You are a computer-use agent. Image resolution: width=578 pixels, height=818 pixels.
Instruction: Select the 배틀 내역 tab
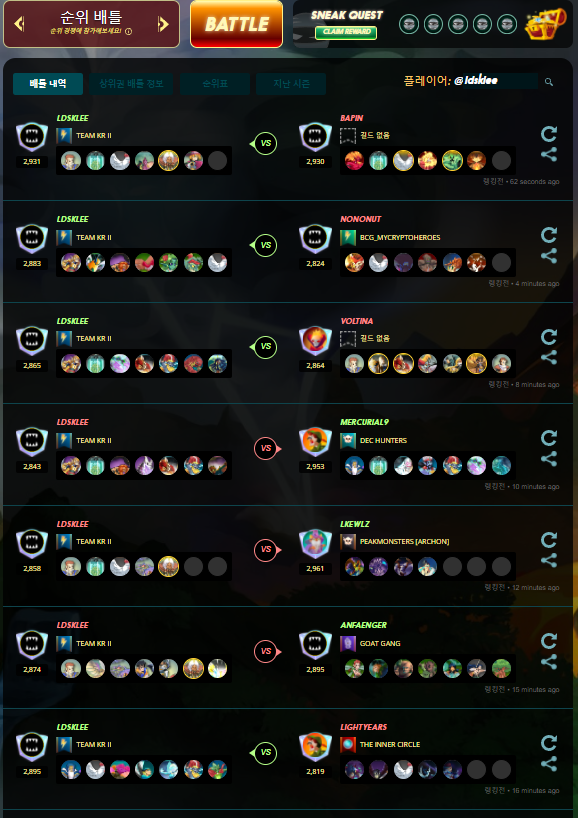tap(48, 83)
